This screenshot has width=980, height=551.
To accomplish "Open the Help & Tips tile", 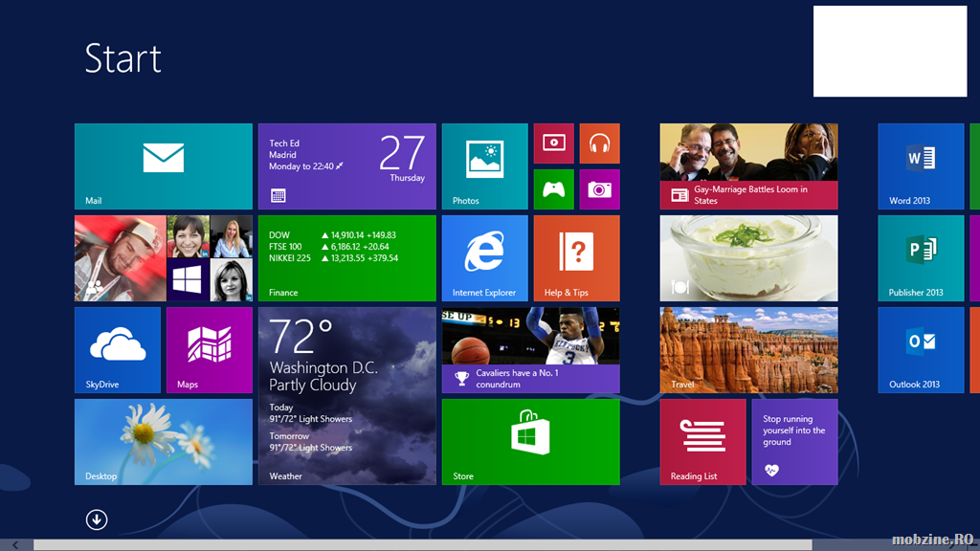I will coord(577,258).
